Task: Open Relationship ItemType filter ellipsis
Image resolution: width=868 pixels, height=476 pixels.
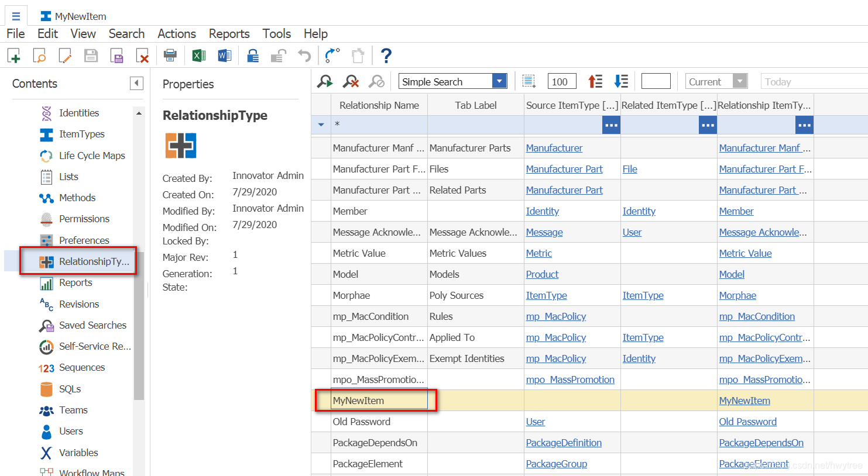Action: click(x=804, y=125)
